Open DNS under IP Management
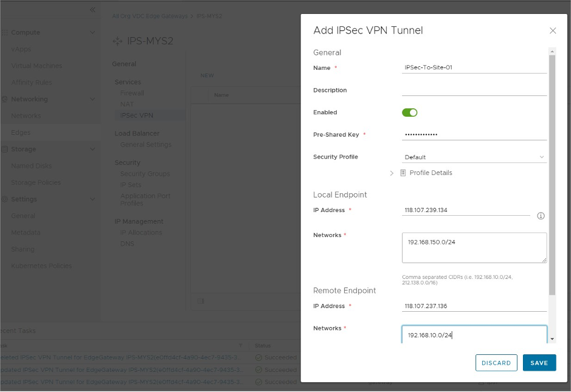The width and height of the screenshot is (571, 392). (x=127, y=244)
